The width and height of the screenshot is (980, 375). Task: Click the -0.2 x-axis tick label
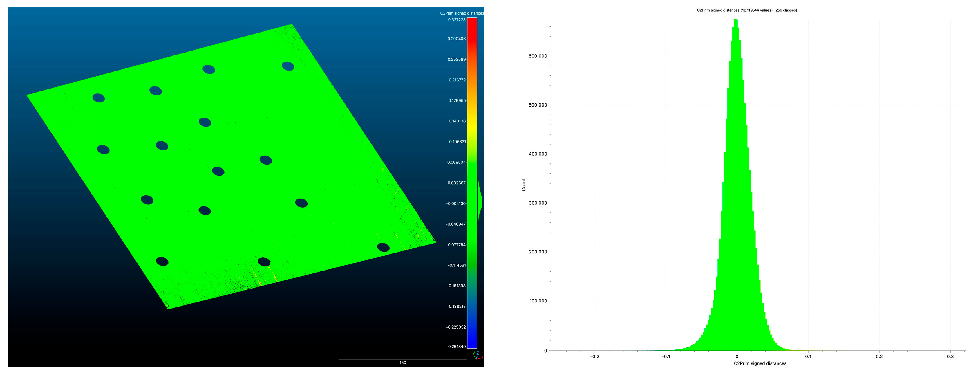click(x=595, y=356)
